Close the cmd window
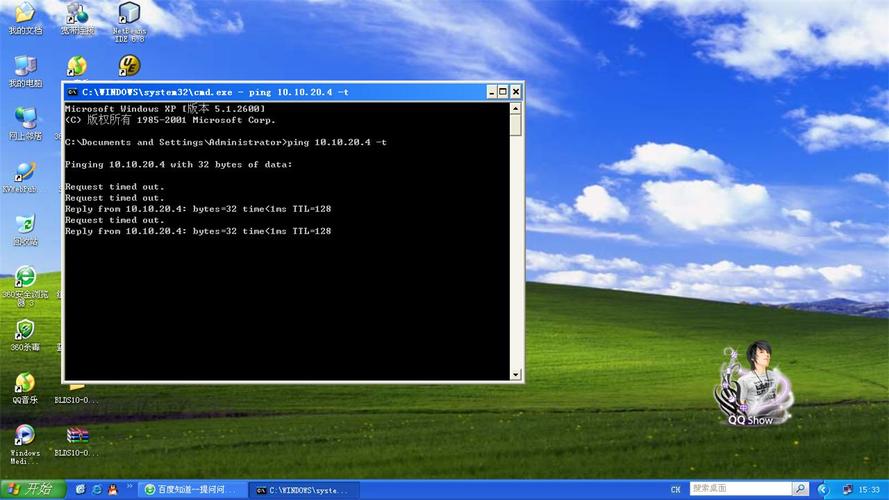 515,92
